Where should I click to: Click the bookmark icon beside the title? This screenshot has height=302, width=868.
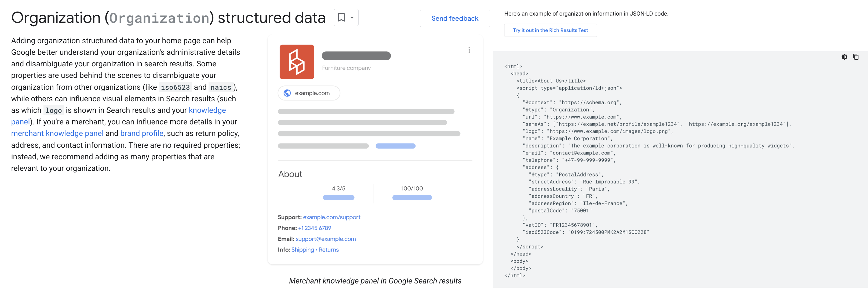click(341, 17)
